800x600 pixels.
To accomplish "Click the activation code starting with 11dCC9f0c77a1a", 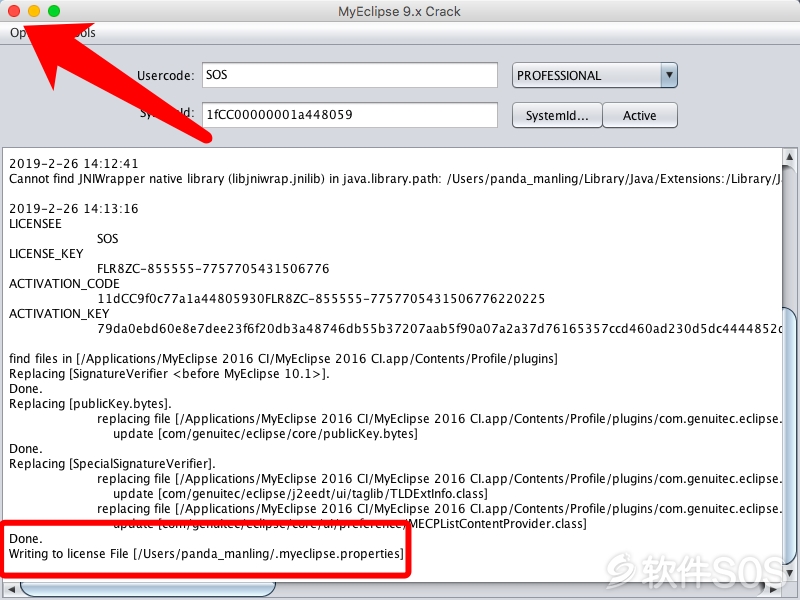I will point(321,298).
